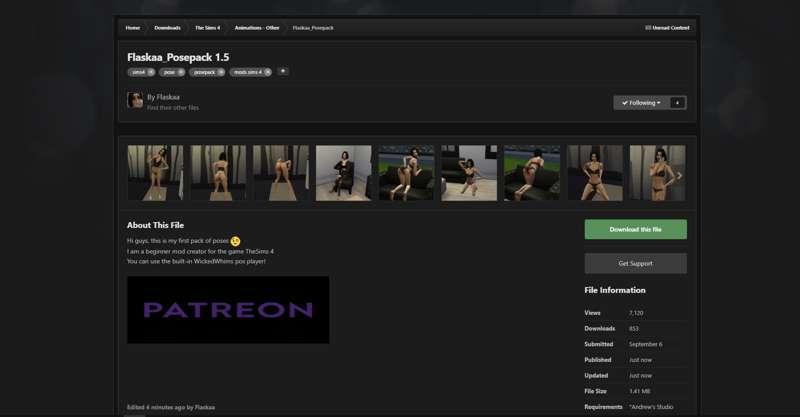
Task: Click the pose tag label
Action: (169, 72)
